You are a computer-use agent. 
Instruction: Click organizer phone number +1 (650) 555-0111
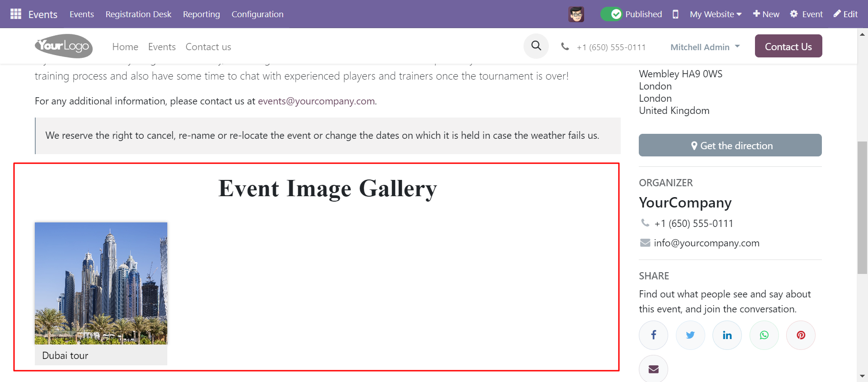click(x=693, y=223)
